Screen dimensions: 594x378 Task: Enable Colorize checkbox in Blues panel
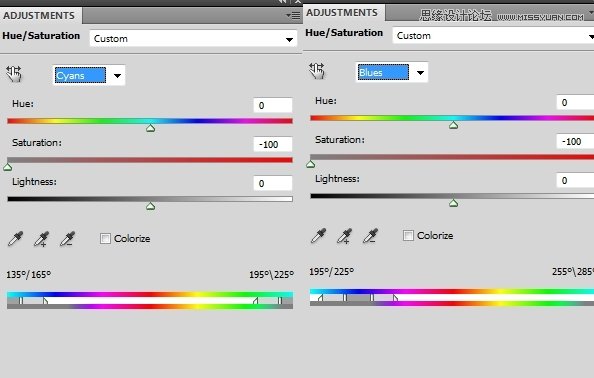pyautogui.click(x=408, y=236)
